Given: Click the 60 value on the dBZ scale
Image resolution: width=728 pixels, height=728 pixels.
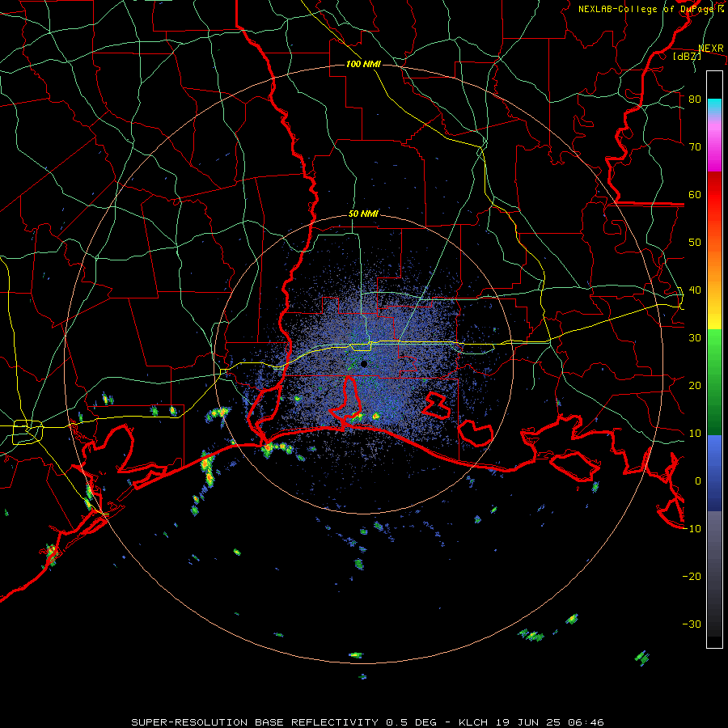Looking at the screenshot, I should pyautogui.click(x=695, y=194).
